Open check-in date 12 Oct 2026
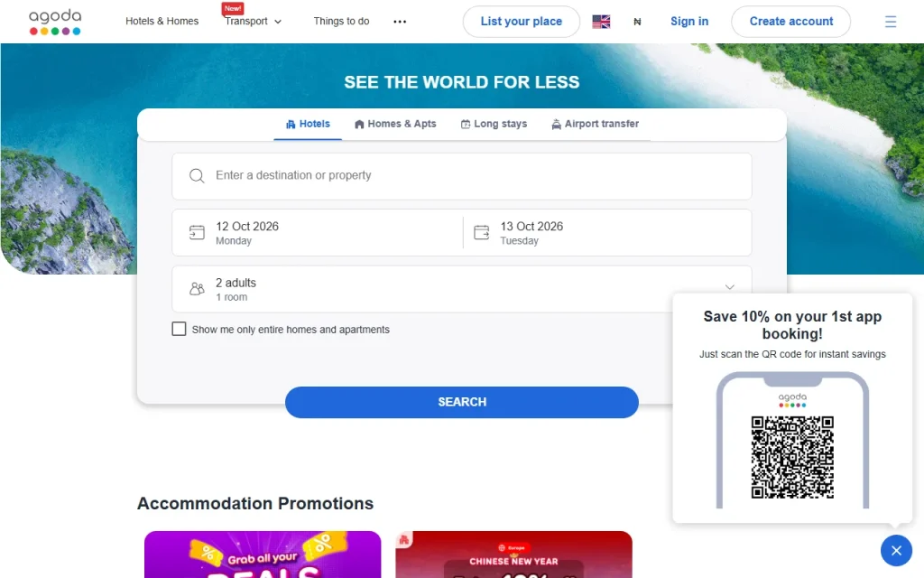The image size is (924, 578). [317, 232]
